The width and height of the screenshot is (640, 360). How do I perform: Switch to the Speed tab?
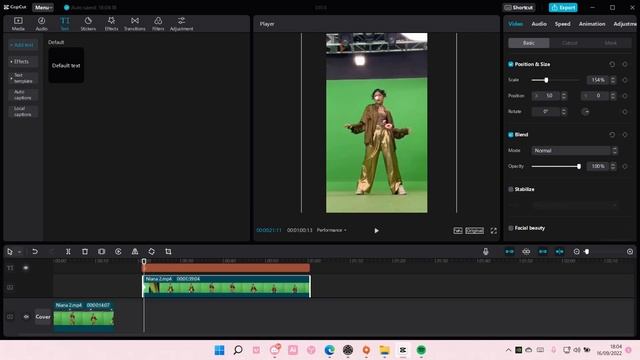click(x=562, y=24)
